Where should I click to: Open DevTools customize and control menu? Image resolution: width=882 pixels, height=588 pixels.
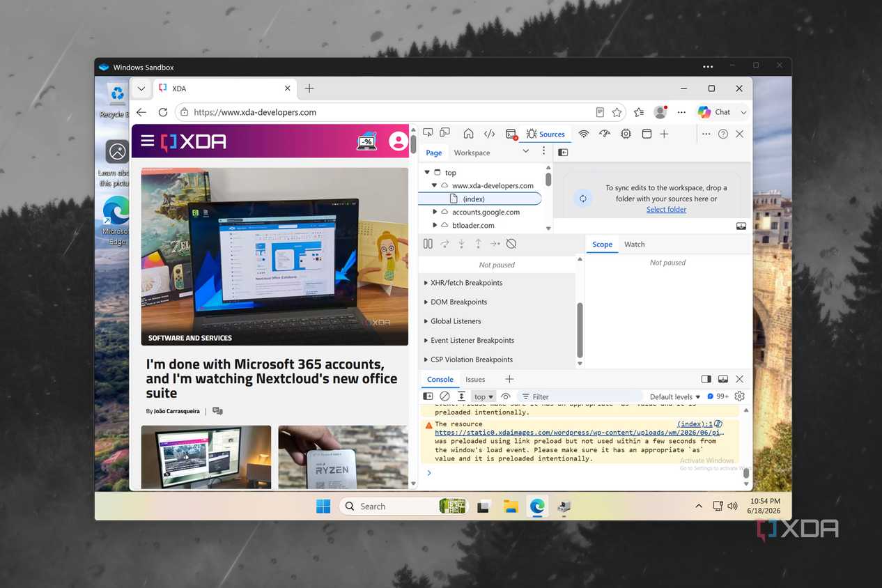click(706, 134)
